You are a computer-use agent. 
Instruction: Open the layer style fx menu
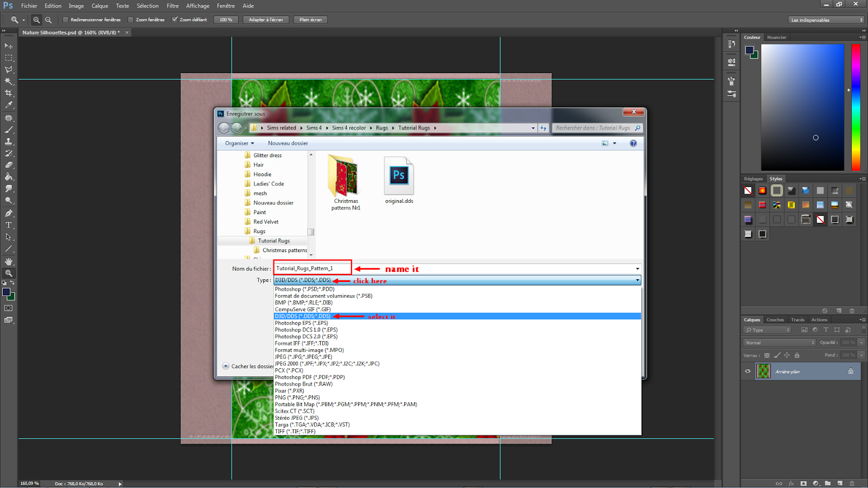(791, 483)
